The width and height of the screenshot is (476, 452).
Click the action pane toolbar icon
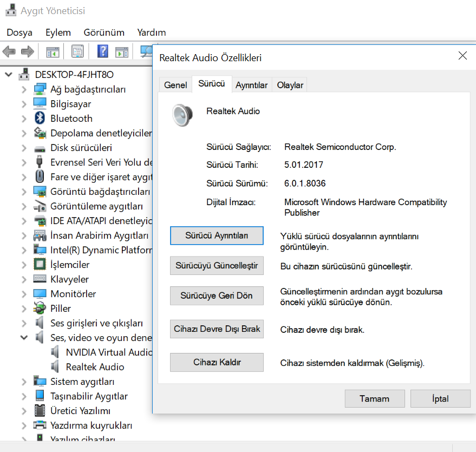pos(122,52)
